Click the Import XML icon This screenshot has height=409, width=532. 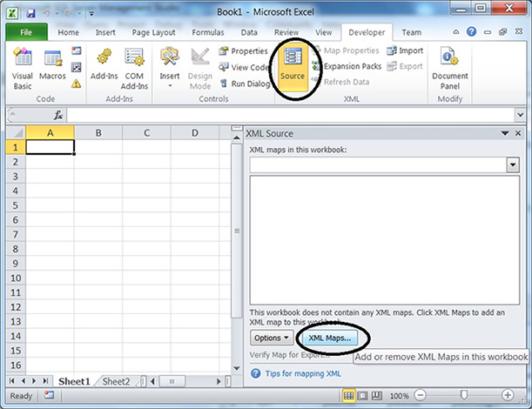405,51
